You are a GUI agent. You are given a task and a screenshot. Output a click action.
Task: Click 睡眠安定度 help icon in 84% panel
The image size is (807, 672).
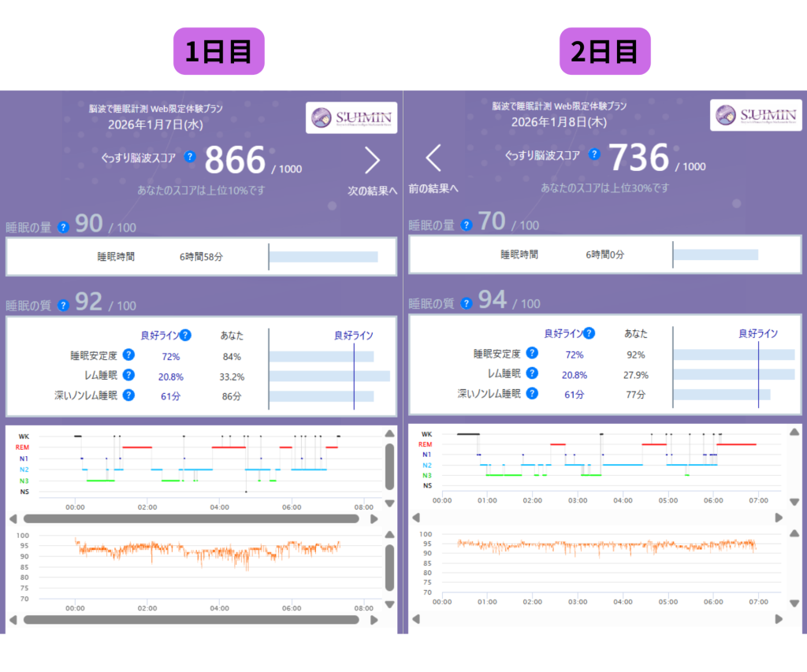pos(128,357)
